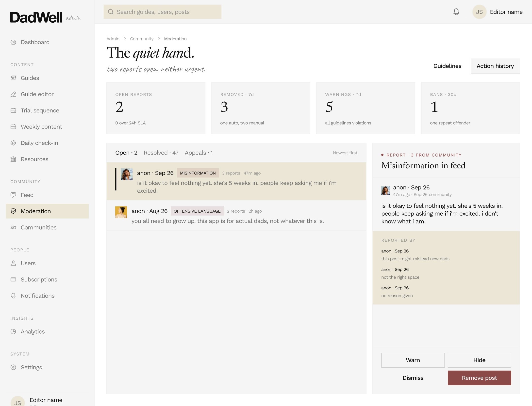Click the Open Reports stat card
Screen dimensions: 532x406
pos(156,108)
